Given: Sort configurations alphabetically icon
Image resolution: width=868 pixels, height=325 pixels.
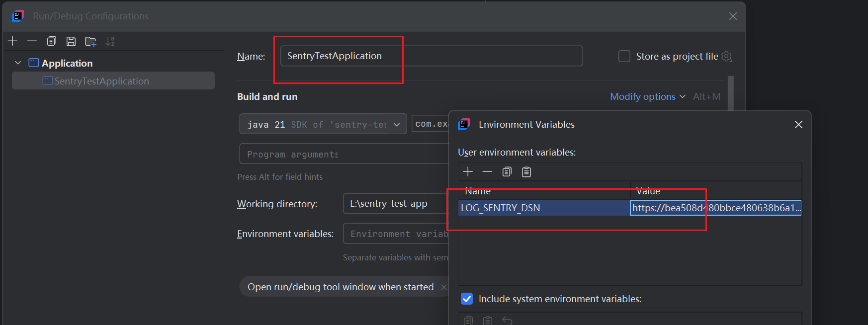Looking at the screenshot, I should [x=110, y=41].
